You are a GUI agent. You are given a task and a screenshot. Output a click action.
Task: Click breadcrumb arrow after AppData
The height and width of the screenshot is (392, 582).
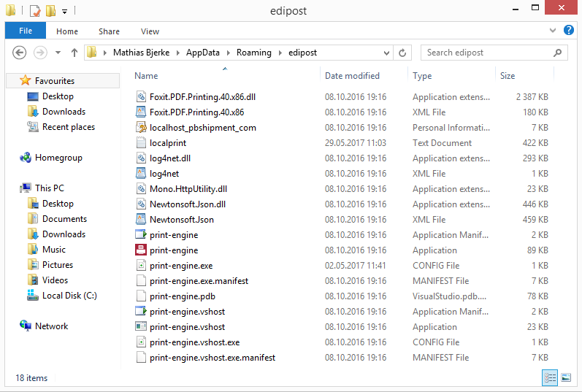pyautogui.click(x=229, y=53)
